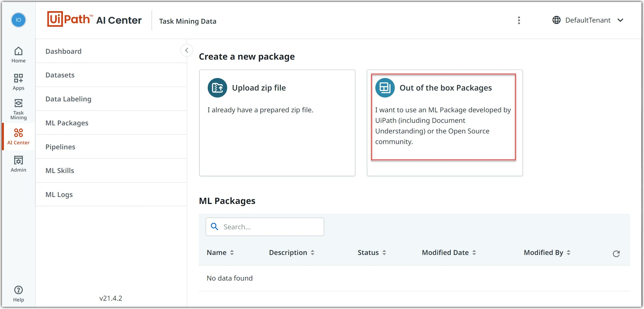Click the ML Packages section heading
The image size is (644, 309).
coord(227,201)
